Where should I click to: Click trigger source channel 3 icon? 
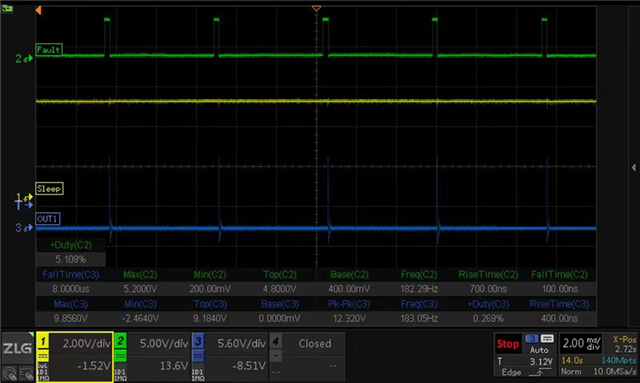tap(532, 338)
